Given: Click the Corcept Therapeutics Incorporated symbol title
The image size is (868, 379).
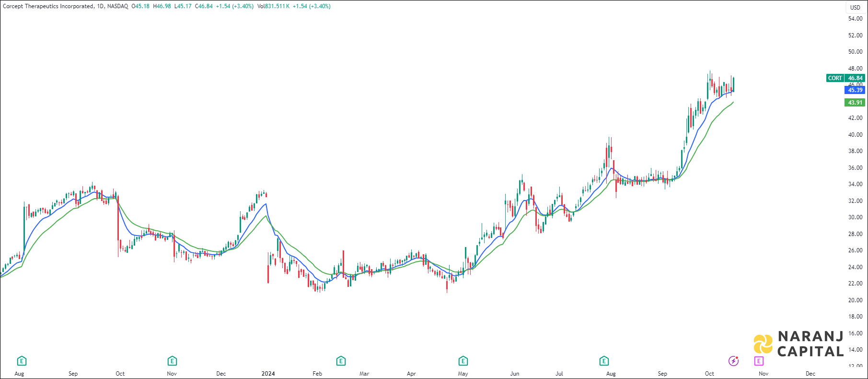Looking at the screenshot, I should click(48, 6).
